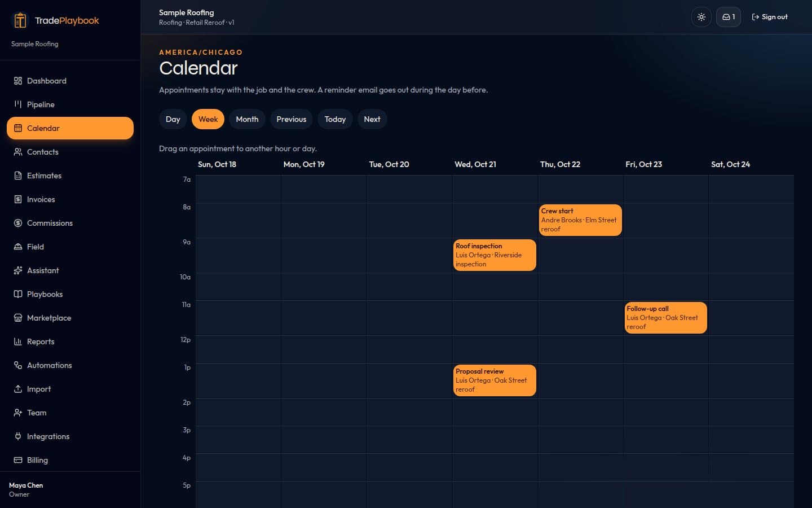Select the Week view pill
This screenshot has height=508, width=812.
pyautogui.click(x=208, y=119)
